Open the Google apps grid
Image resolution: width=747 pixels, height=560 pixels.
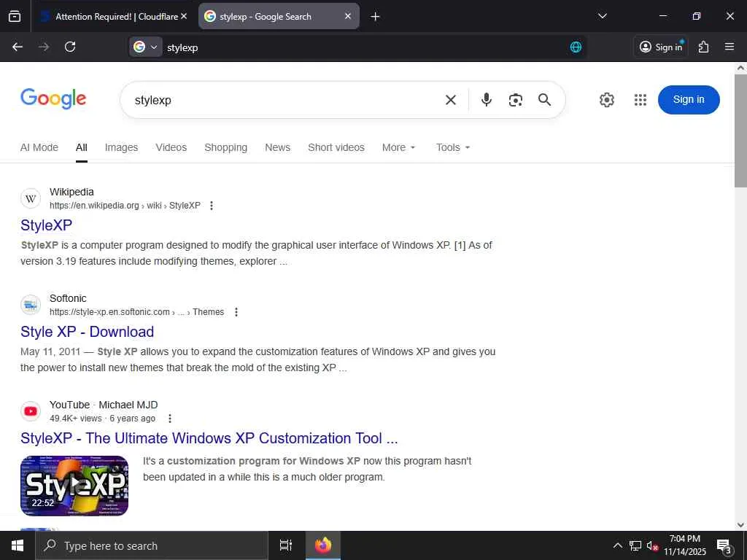pyautogui.click(x=640, y=100)
